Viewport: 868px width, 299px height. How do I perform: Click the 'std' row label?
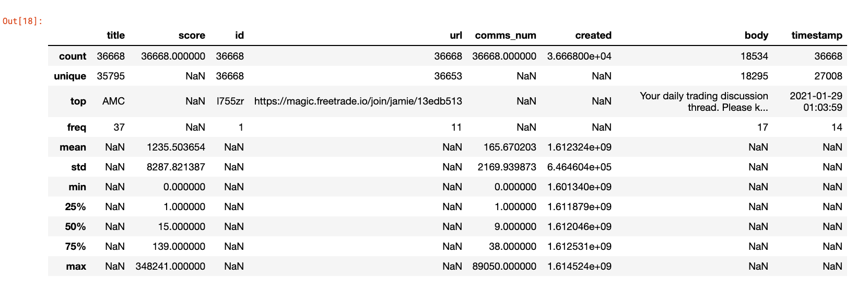click(x=78, y=167)
